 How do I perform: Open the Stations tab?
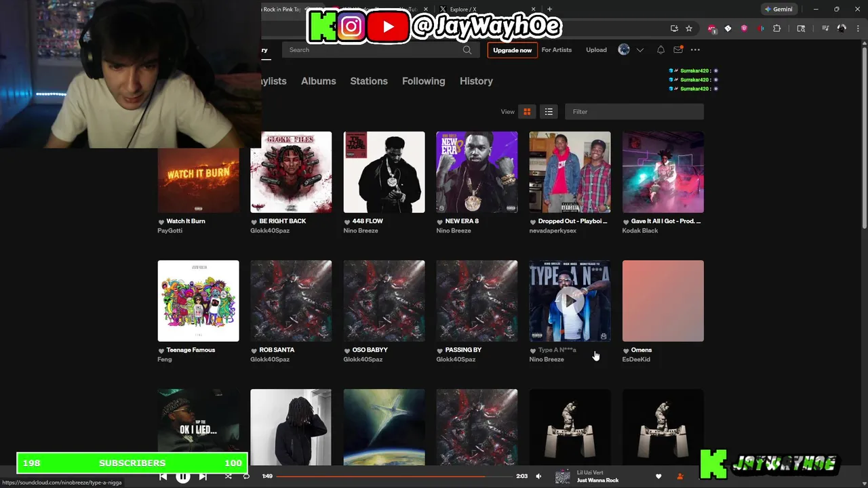point(369,81)
